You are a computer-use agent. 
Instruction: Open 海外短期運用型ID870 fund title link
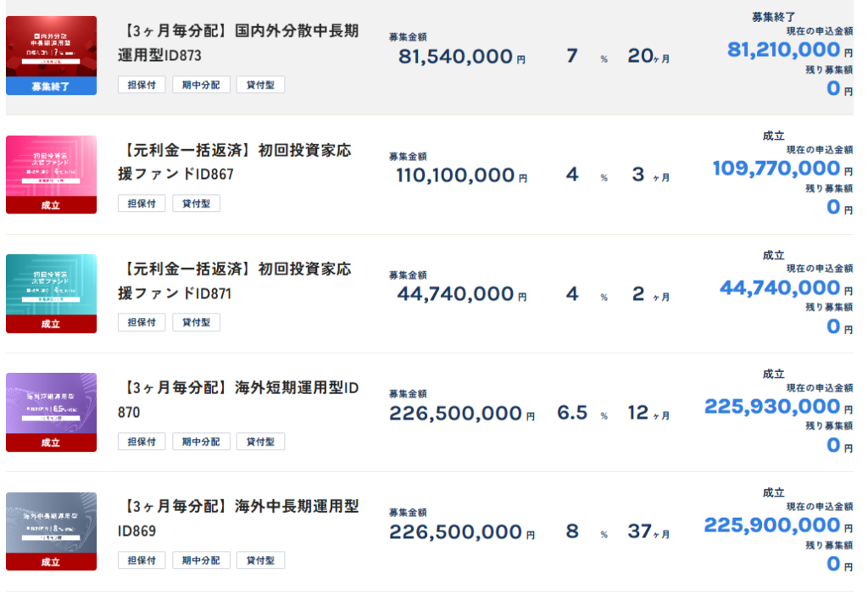click(238, 399)
